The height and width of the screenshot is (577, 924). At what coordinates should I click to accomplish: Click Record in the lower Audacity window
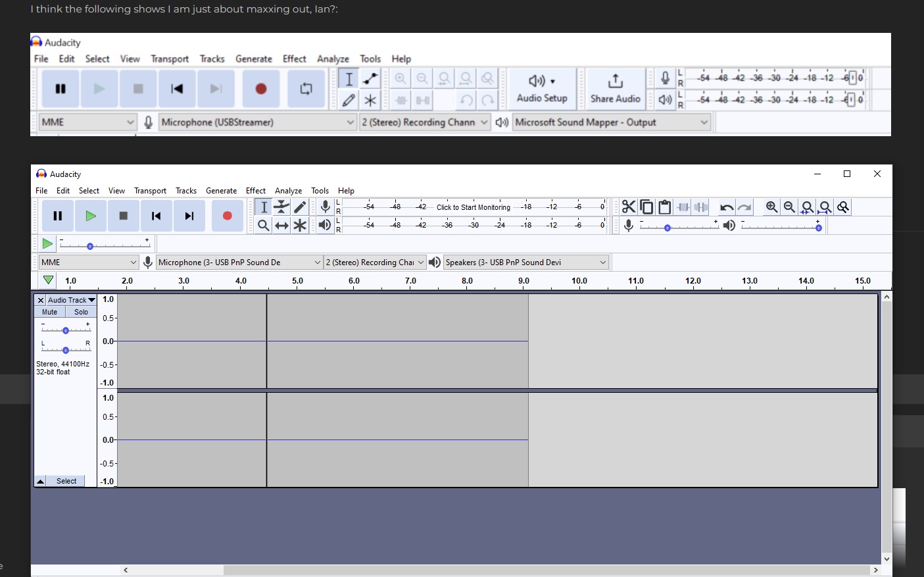[228, 216]
